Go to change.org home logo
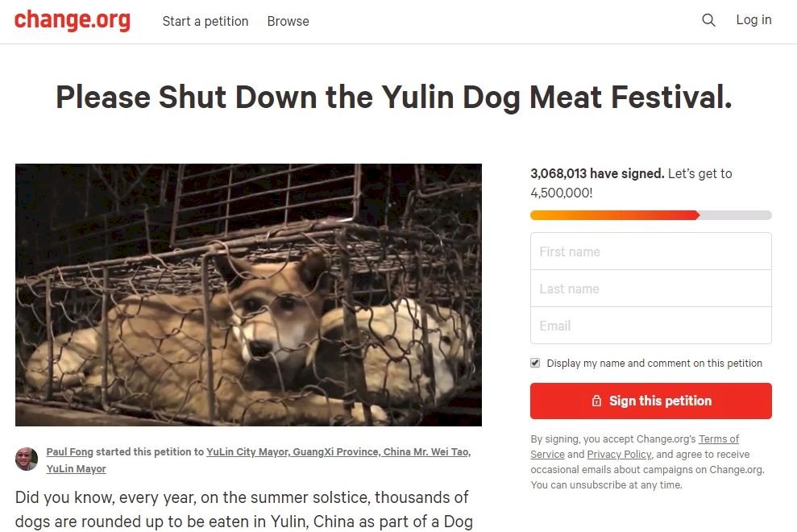Screen dimensions: 797x532 coord(73,20)
